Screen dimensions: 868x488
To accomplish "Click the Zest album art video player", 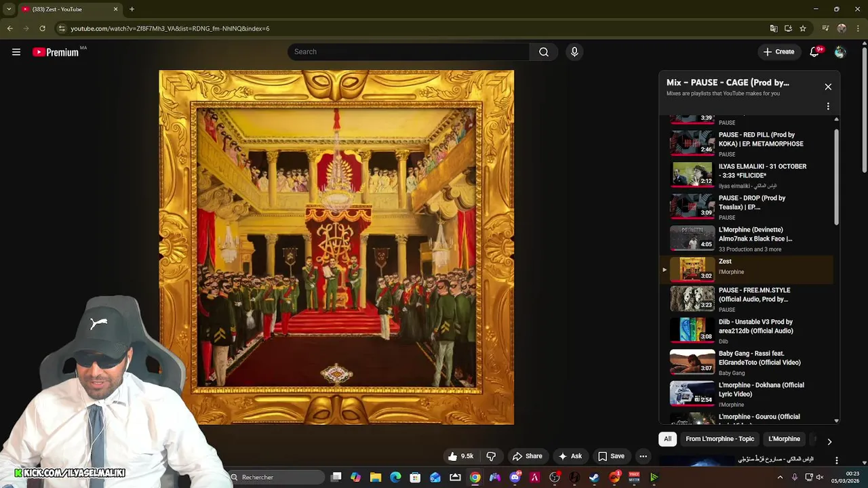I will (336, 247).
